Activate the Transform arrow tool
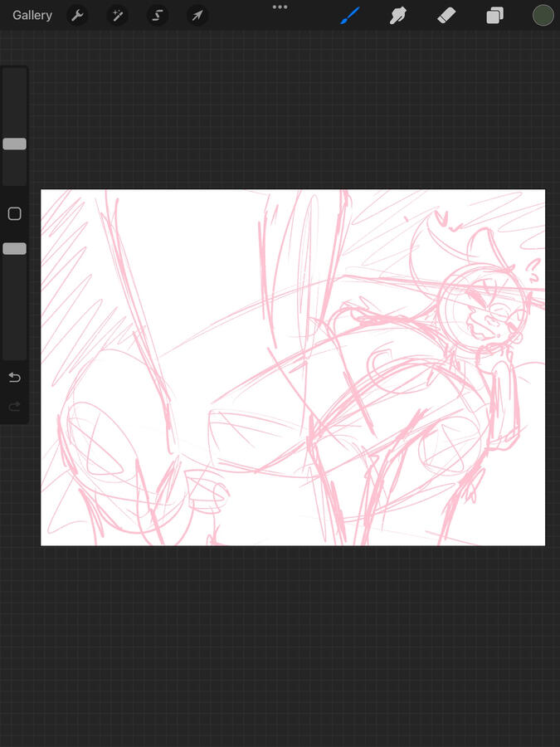 197,16
